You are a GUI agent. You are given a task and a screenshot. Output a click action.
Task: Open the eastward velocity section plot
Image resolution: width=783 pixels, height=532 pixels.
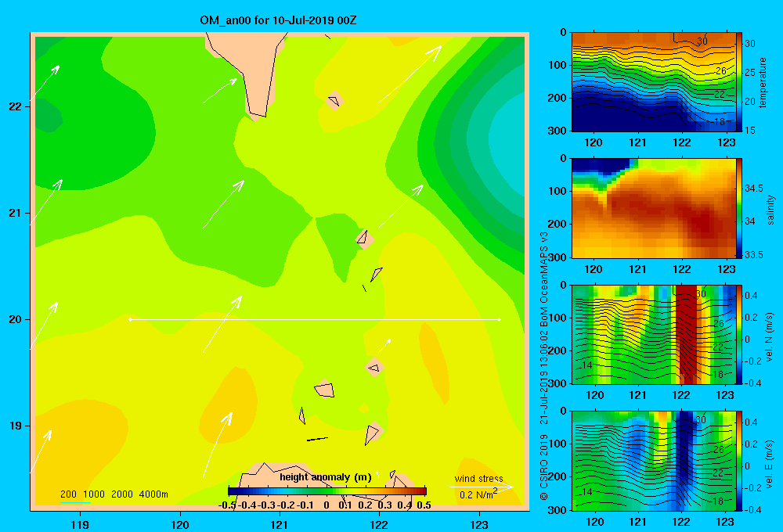point(654,461)
